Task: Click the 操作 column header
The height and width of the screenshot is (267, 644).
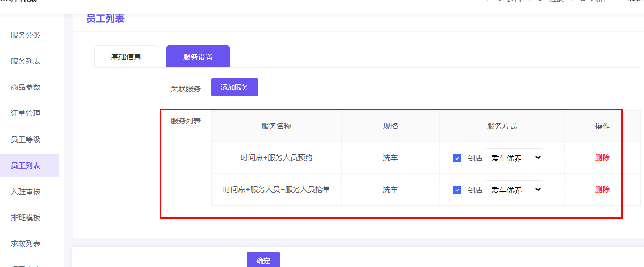Action: pyautogui.click(x=602, y=126)
